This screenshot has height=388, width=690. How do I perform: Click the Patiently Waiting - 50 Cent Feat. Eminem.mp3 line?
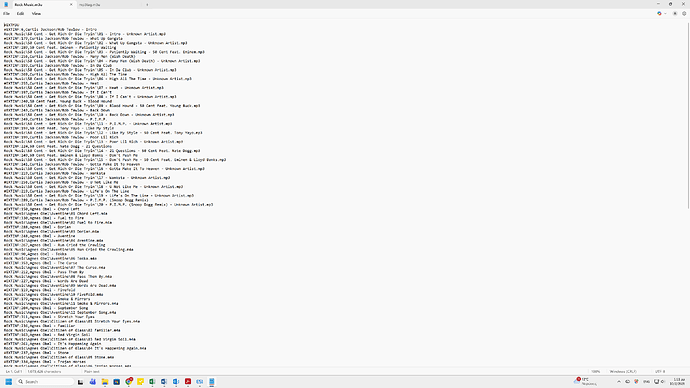coord(104,52)
